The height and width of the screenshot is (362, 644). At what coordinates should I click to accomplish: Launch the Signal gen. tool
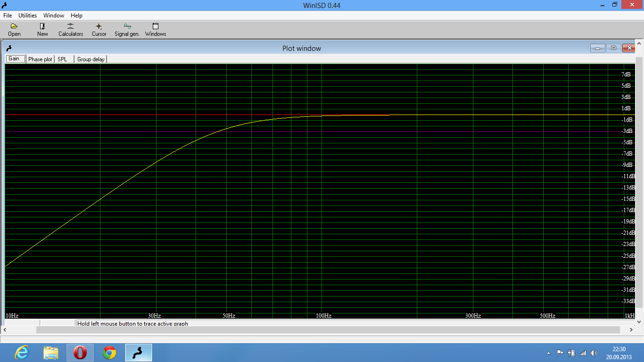pos(127,30)
